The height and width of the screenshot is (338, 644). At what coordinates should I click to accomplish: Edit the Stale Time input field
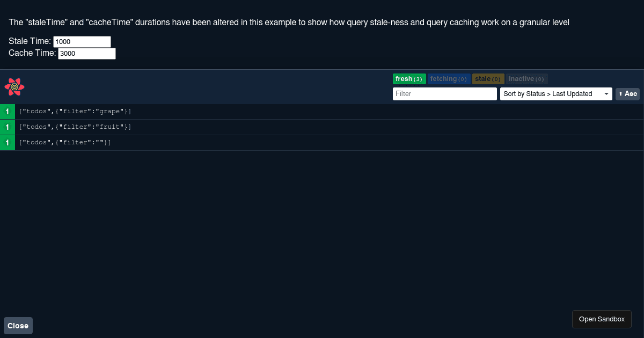tap(82, 42)
